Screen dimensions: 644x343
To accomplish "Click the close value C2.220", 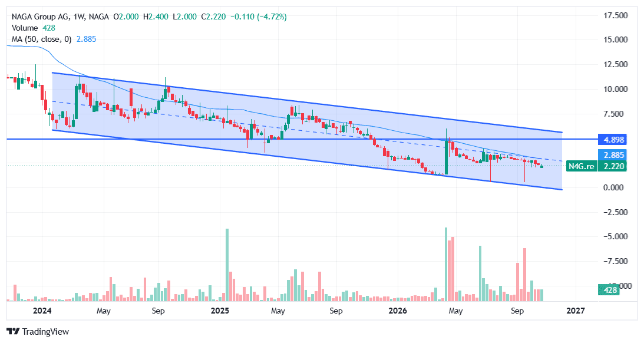I will [x=213, y=17].
